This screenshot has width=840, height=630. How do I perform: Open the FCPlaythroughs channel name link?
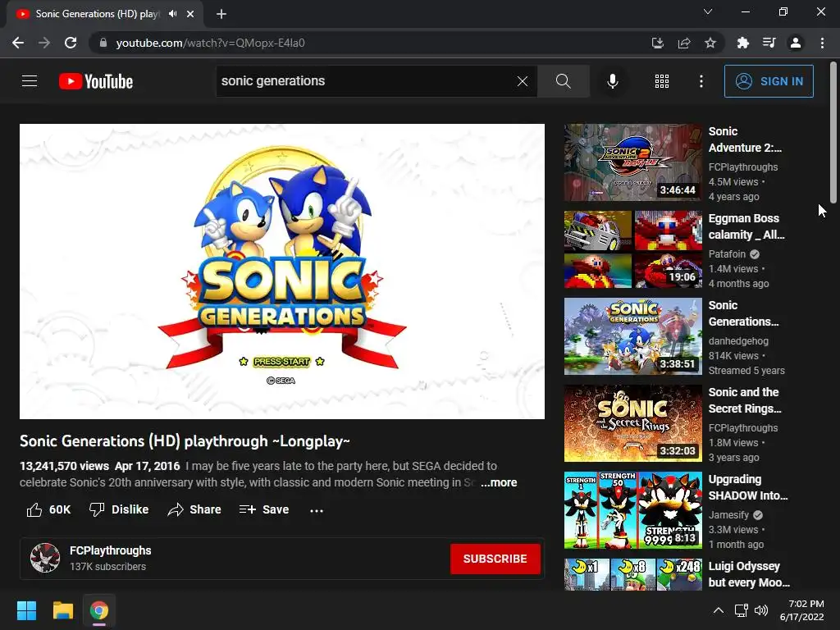pyautogui.click(x=111, y=550)
